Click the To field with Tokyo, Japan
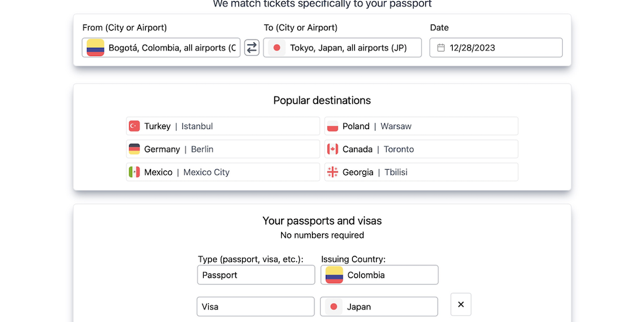Screen dimensions: 644x322 pos(348,48)
